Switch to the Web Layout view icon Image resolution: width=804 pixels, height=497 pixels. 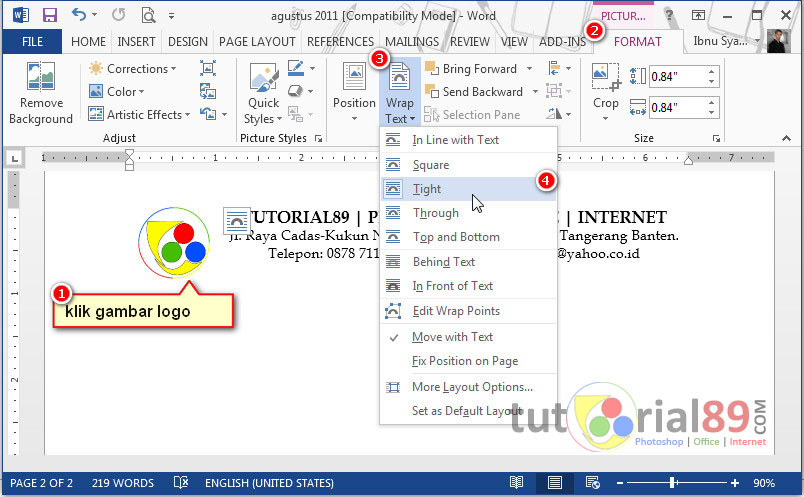pyautogui.click(x=593, y=482)
